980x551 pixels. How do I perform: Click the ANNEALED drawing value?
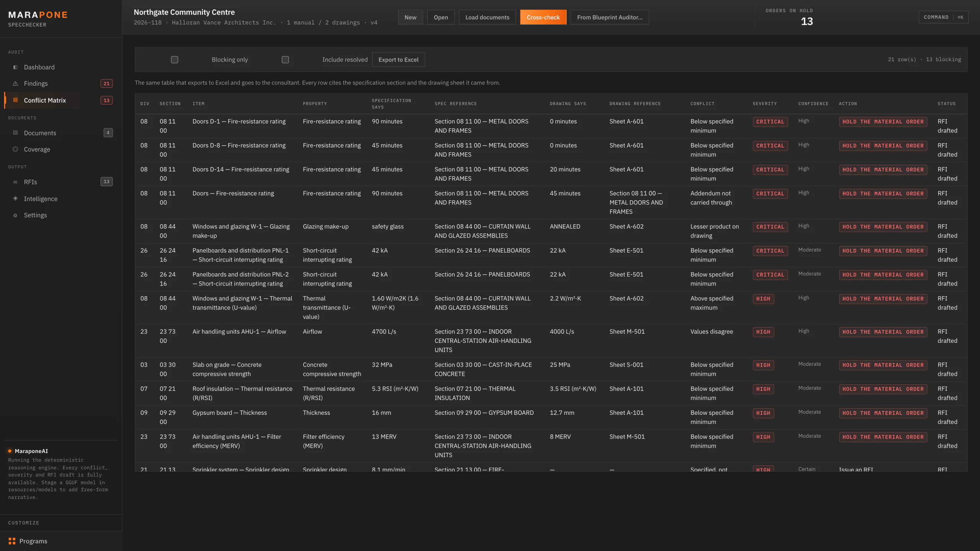(x=565, y=227)
